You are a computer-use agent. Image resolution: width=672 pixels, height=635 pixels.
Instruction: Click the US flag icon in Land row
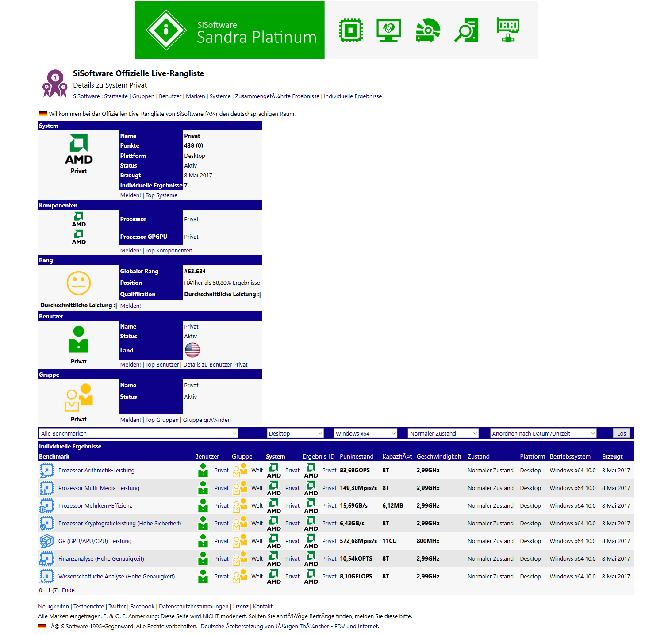(192, 350)
